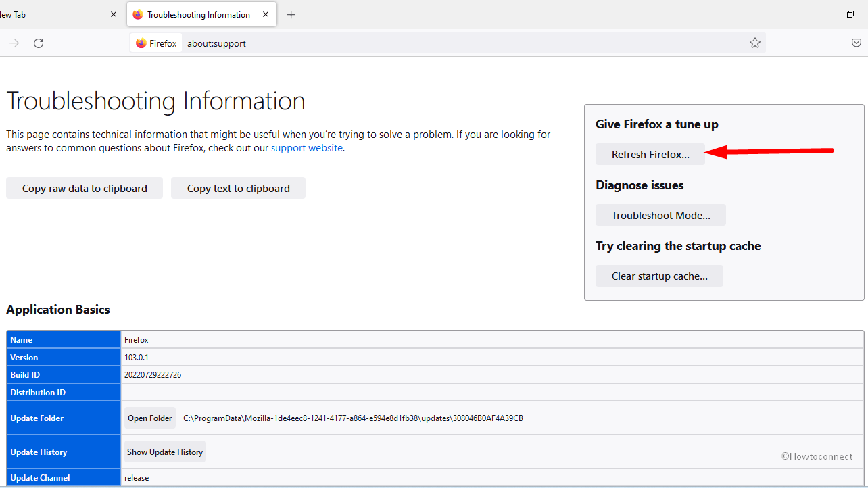Open a new tab with the plus icon

point(291,15)
